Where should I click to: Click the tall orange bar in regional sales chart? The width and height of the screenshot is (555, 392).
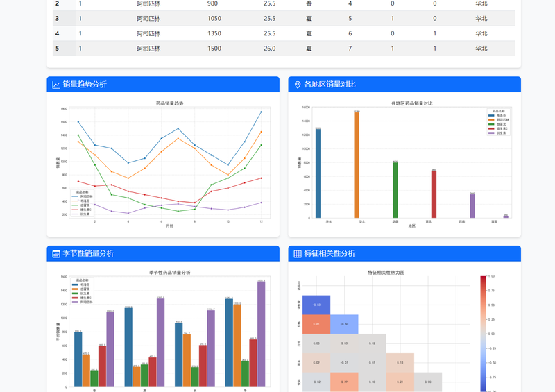point(357,164)
